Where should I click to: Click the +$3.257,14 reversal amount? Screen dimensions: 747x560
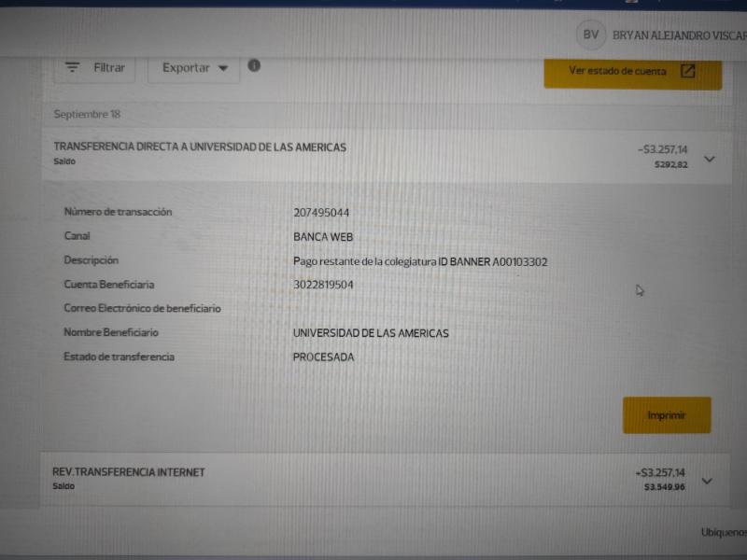click(660, 473)
